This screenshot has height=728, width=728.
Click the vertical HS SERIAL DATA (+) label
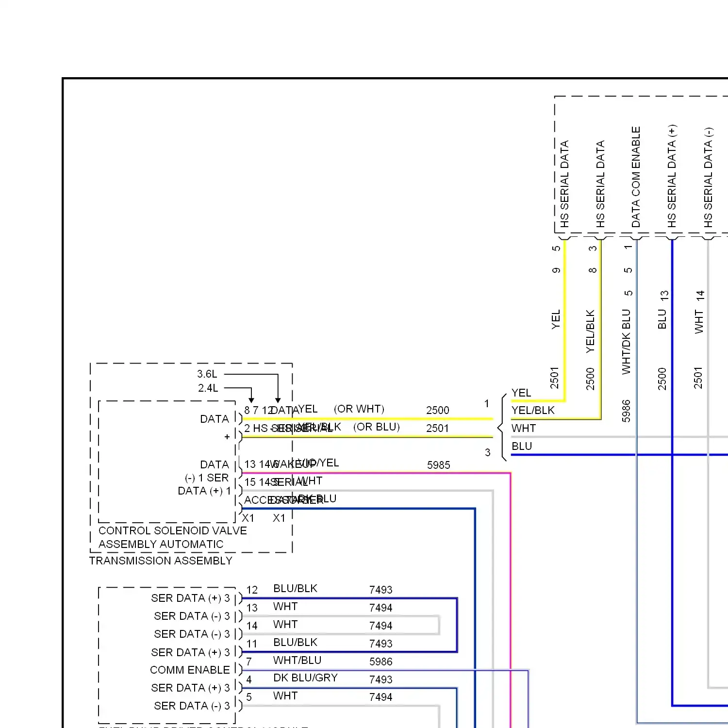coord(672,176)
